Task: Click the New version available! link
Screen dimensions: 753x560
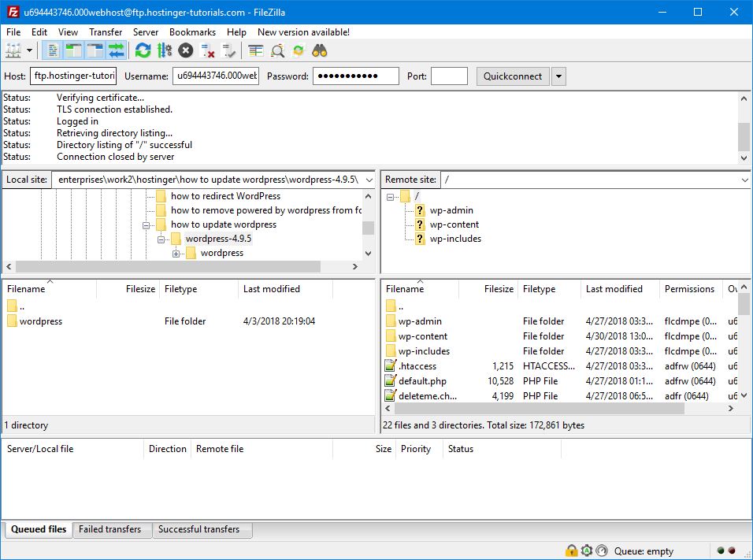Action: (x=303, y=32)
